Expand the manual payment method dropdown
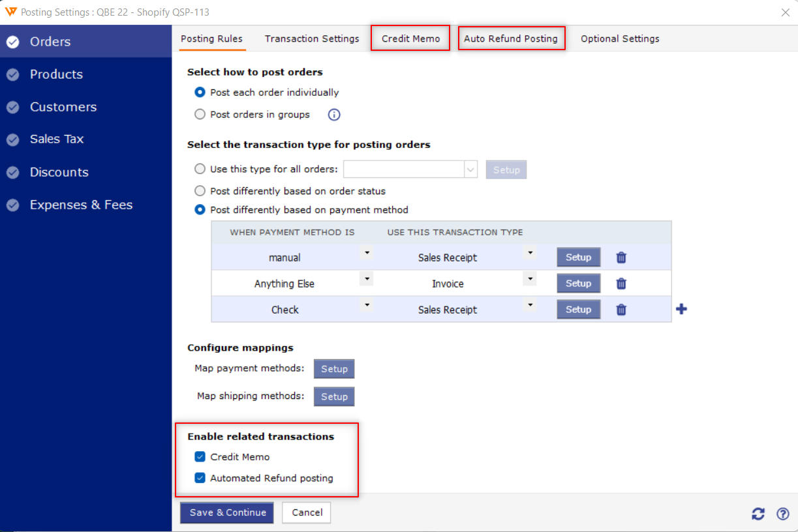Image resolution: width=798 pixels, height=532 pixels. [x=367, y=253]
